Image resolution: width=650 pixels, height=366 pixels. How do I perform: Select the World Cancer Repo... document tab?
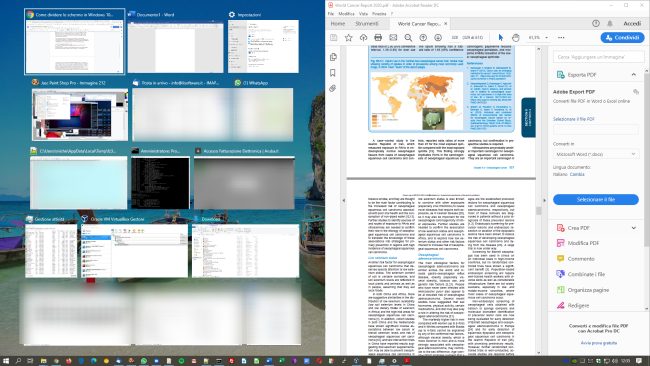419,24
